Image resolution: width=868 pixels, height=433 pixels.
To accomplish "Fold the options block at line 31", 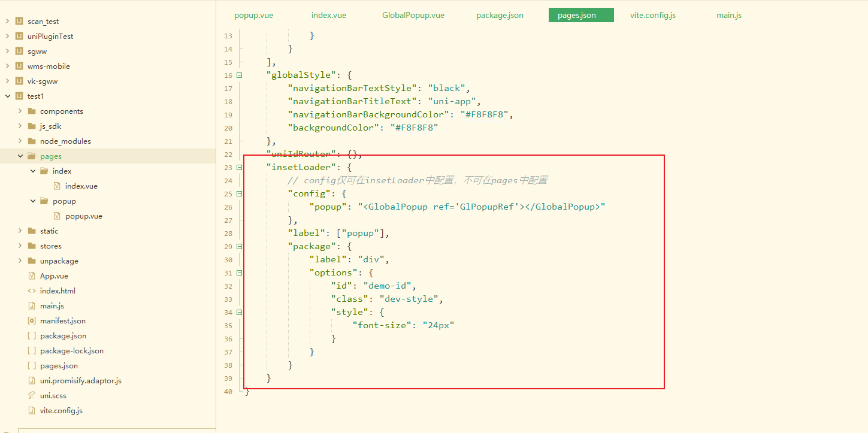I will pos(240,273).
